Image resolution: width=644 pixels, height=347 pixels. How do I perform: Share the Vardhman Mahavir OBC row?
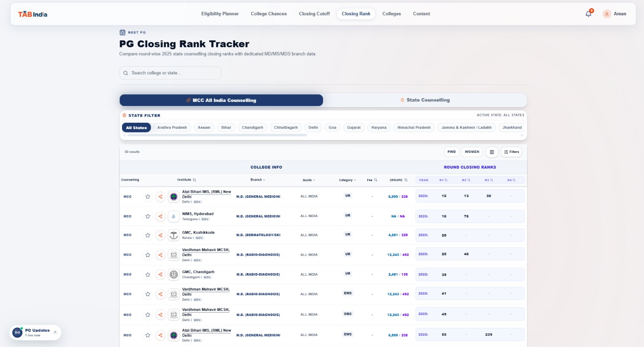pyautogui.click(x=160, y=315)
